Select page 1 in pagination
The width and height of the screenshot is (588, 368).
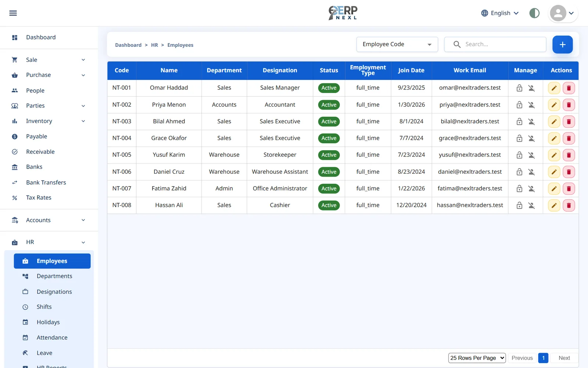click(x=543, y=358)
